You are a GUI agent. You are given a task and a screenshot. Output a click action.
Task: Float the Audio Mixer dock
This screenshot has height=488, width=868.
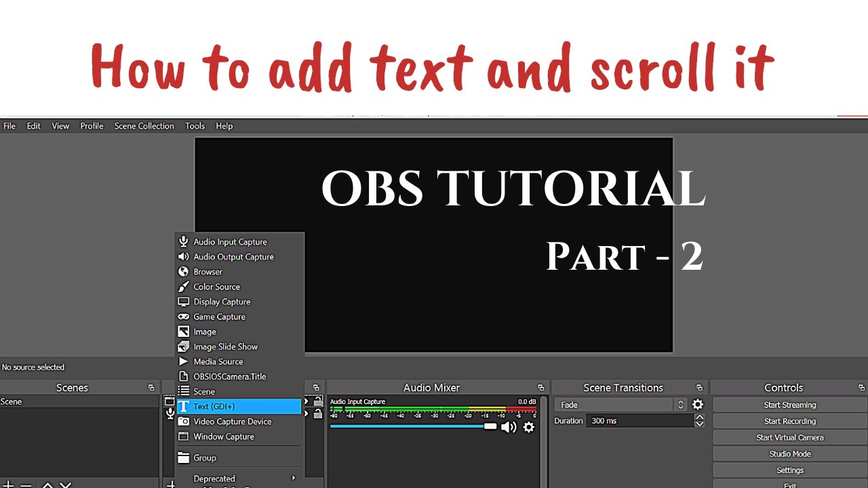point(540,388)
